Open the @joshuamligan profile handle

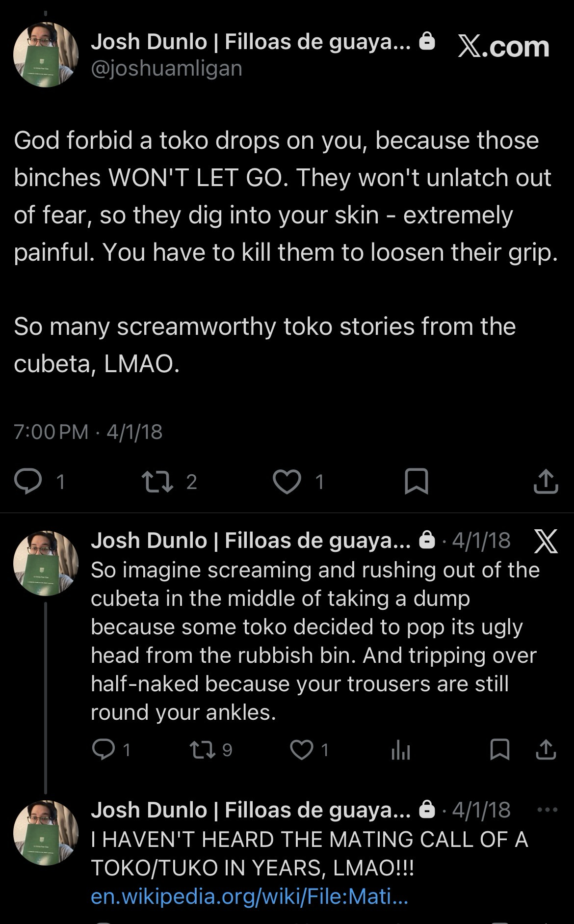point(166,68)
